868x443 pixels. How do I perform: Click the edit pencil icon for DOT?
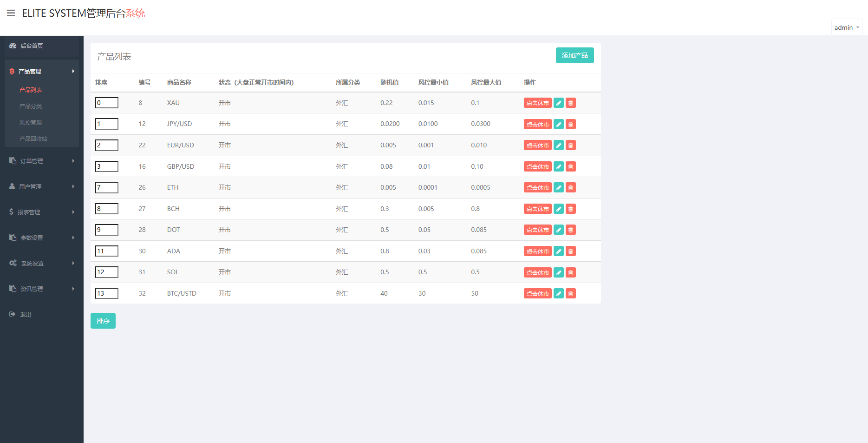[x=559, y=230]
